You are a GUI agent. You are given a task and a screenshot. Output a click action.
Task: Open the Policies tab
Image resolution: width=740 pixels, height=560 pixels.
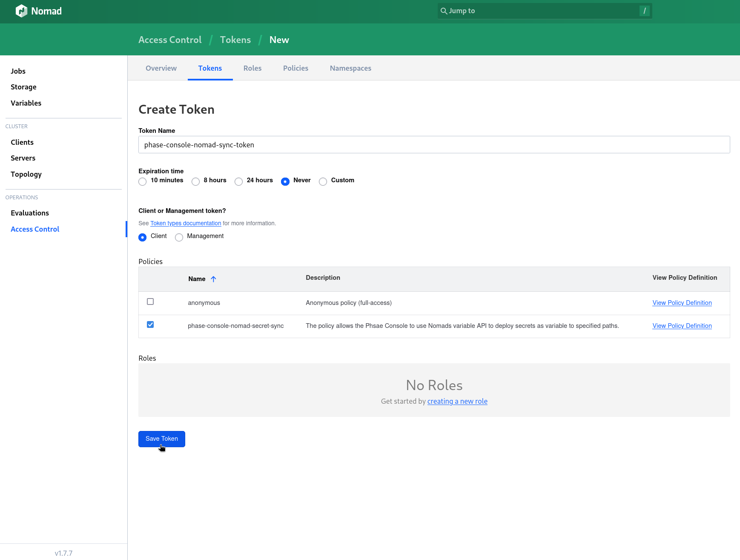pyautogui.click(x=295, y=68)
